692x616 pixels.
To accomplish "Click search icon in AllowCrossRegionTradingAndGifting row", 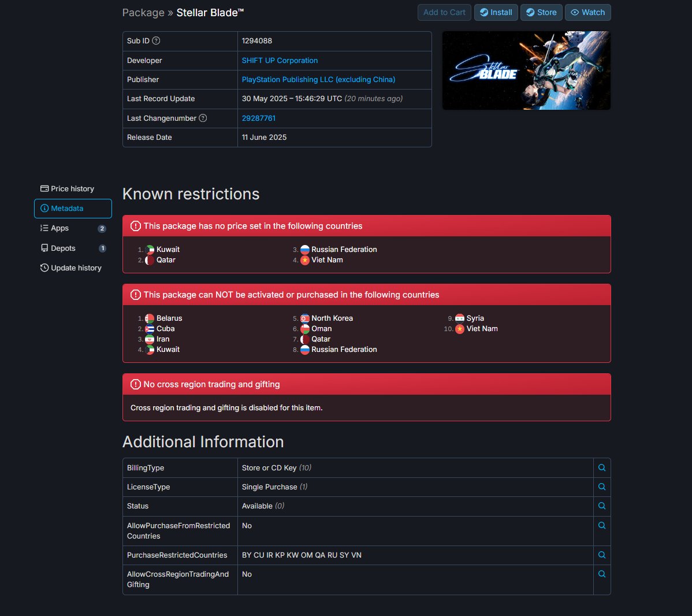I will coord(601,574).
